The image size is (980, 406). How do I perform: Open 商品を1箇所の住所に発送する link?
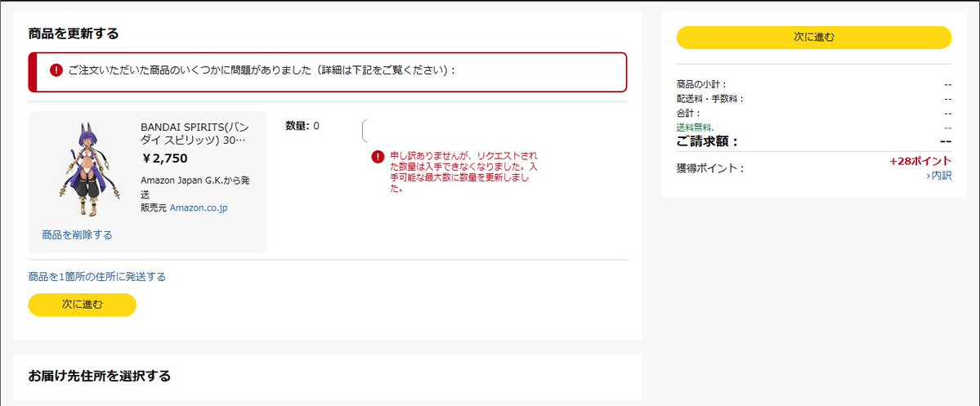[x=97, y=277]
